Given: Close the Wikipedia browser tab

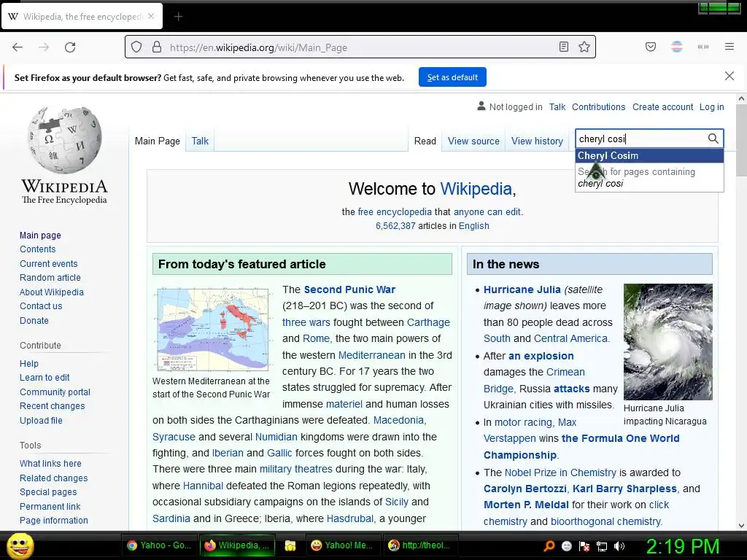Looking at the screenshot, I should coord(151,16).
